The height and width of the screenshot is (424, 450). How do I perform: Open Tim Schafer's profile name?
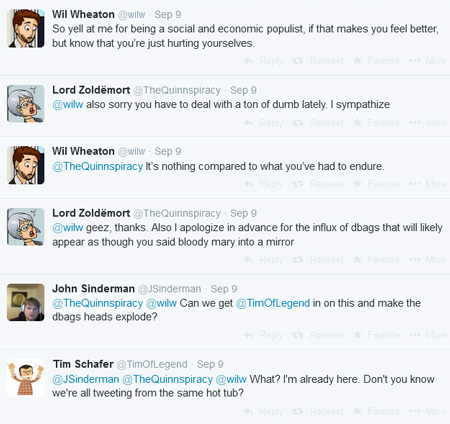click(83, 364)
